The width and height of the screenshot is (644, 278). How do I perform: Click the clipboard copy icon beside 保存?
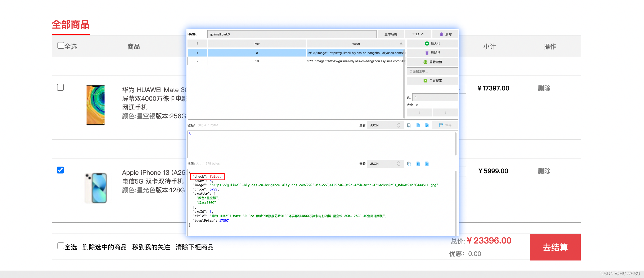point(409,125)
